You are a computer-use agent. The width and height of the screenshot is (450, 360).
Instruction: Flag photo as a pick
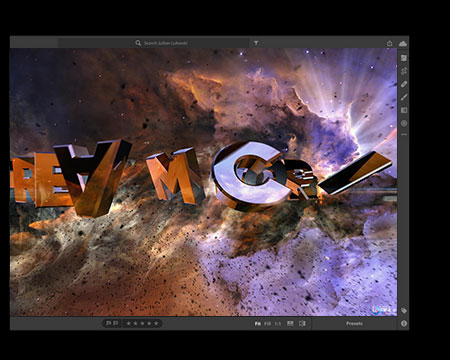(108, 323)
